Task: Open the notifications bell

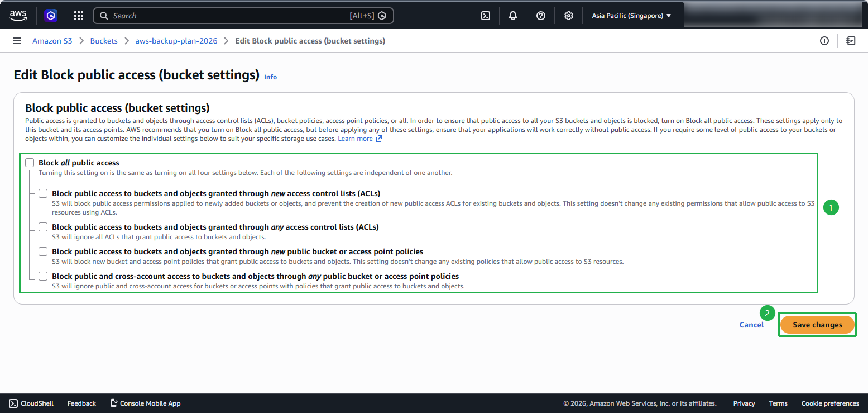Action: coord(513,16)
